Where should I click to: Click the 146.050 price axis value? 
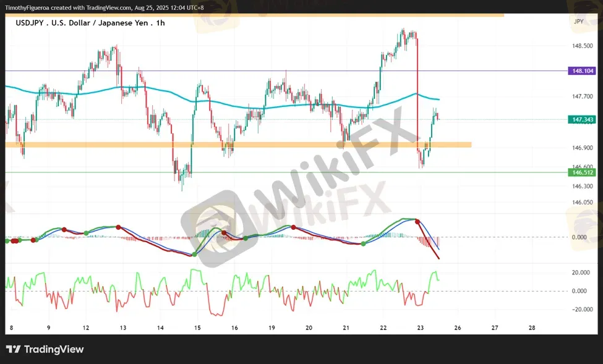click(x=582, y=202)
